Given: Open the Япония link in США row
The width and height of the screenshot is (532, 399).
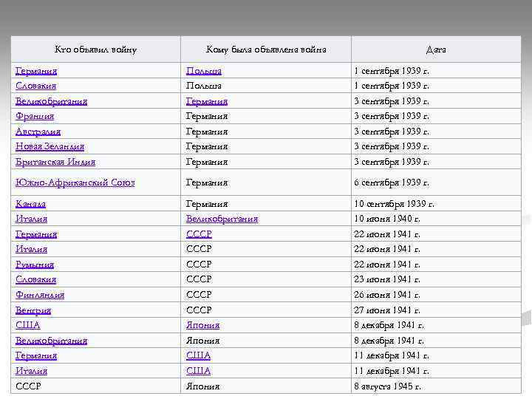Looking at the screenshot, I should (x=203, y=325).
